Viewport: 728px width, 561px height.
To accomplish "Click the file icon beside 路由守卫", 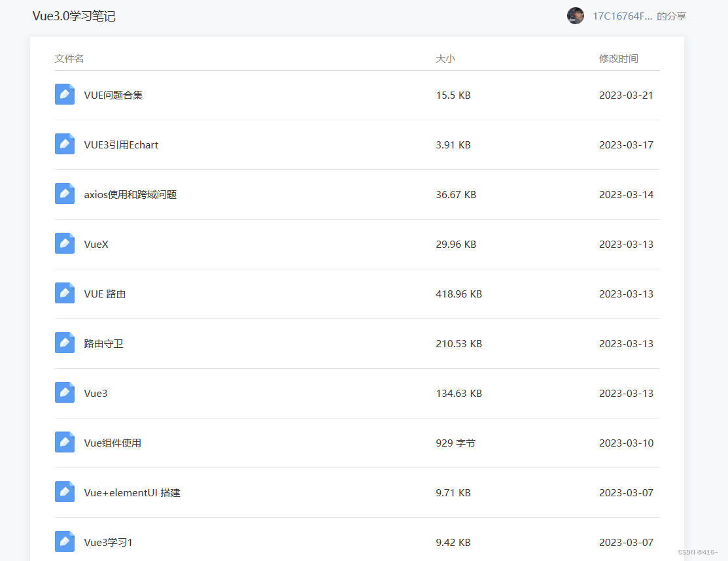I will tap(65, 343).
